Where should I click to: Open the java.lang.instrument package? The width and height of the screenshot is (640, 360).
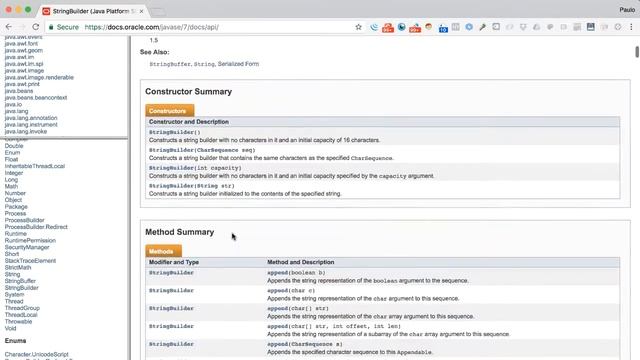[31, 124]
